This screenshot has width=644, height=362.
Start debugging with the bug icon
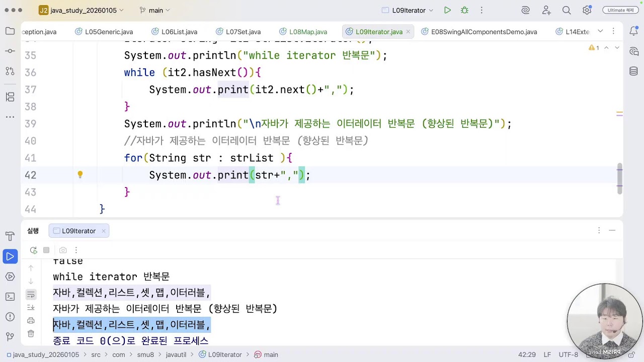coord(464,10)
